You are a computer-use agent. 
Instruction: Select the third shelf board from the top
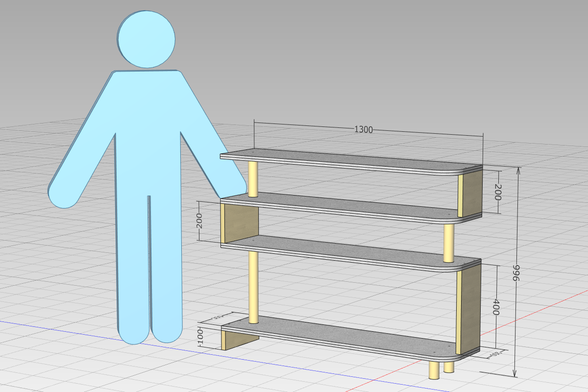tap(351, 252)
